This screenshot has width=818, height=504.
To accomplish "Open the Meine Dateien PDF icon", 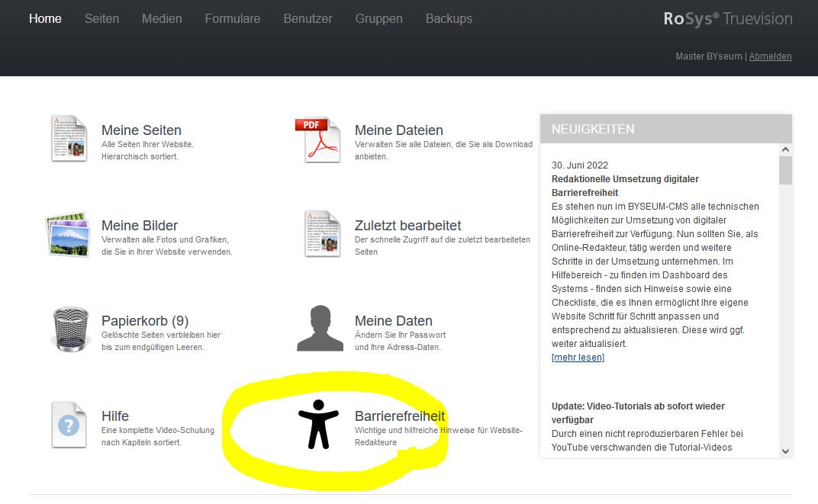I will (317, 139).
